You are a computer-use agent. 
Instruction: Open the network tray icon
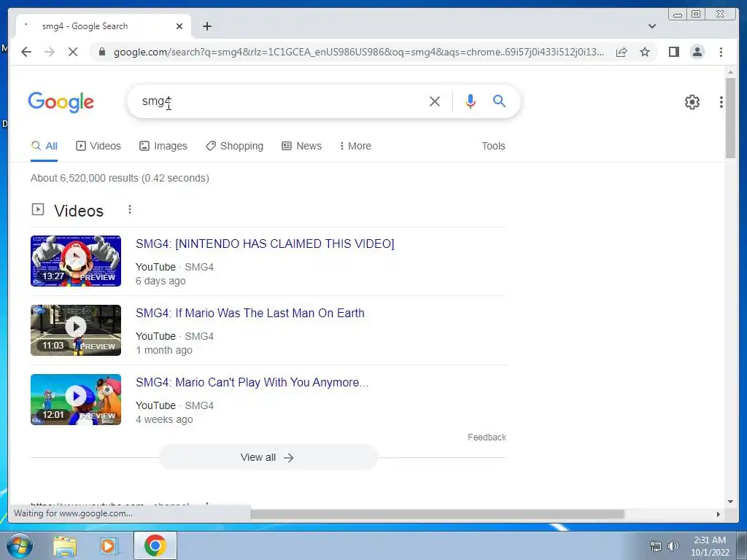656,546
